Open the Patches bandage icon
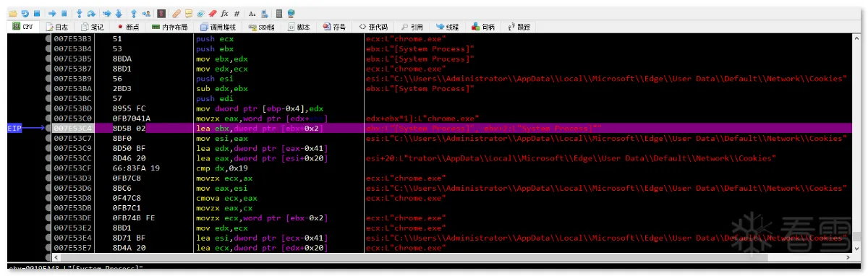 point(176,13)
